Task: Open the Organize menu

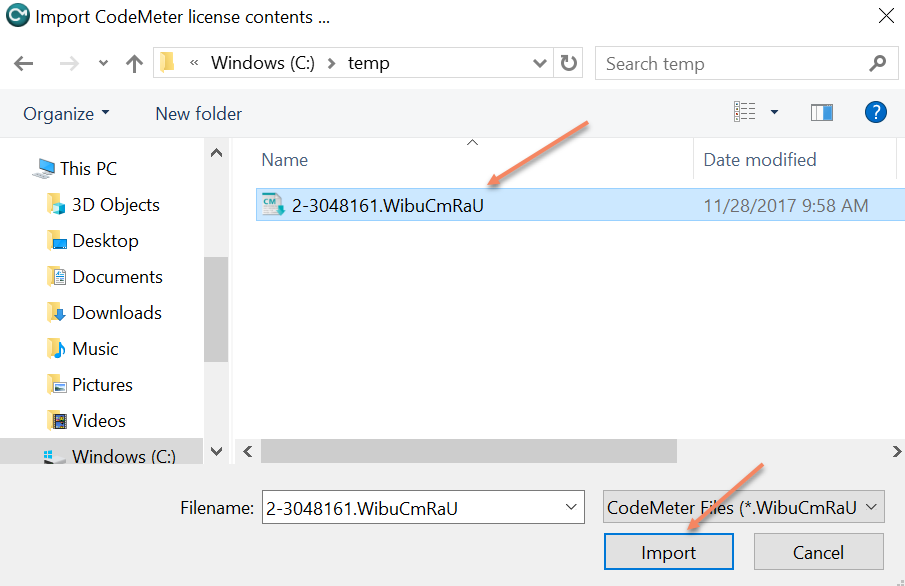Action: 60,113
